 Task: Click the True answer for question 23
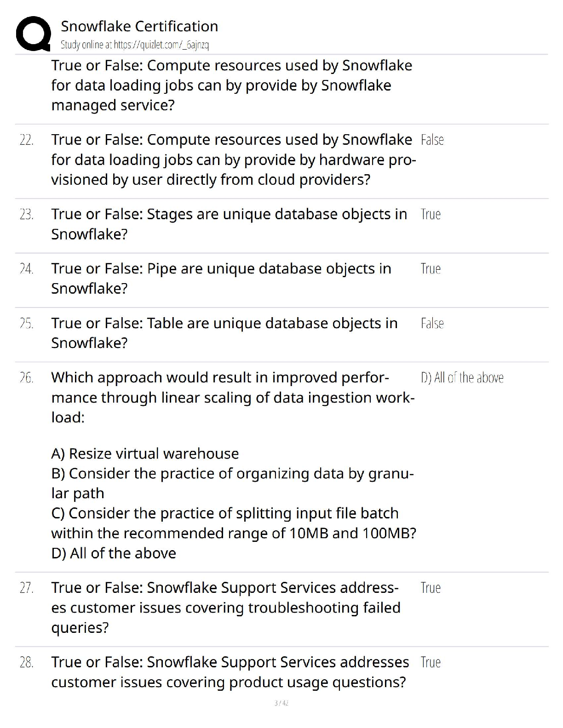point(431,214)
